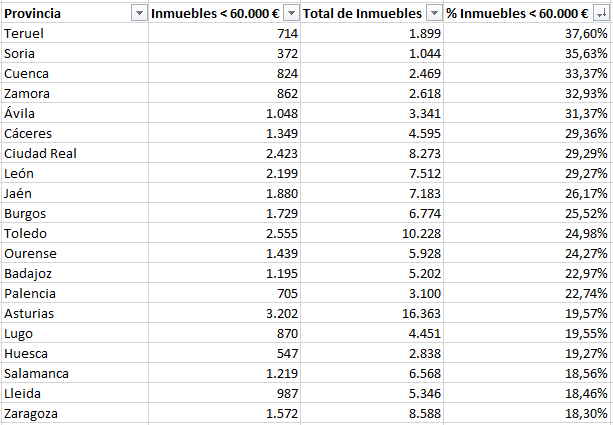Select the Badajoz province cell
This screenshot has height=425, width=613.
(75, 273)
